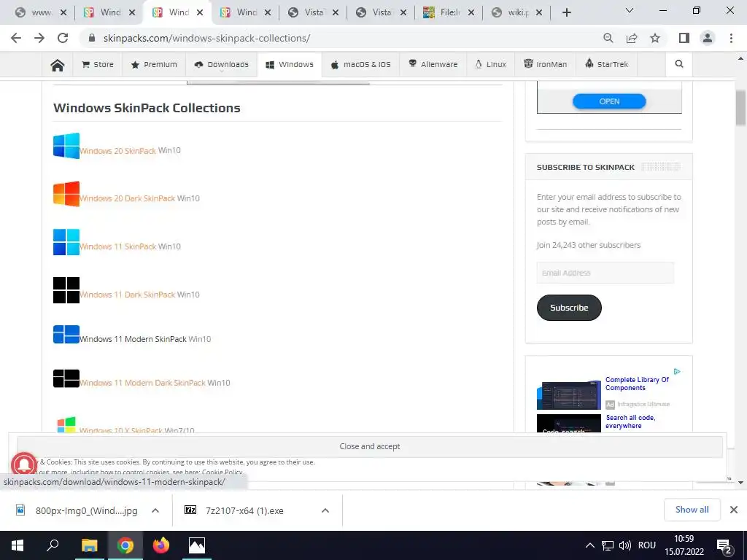Open the Downloads nav dropdown
Viewport: 747px width, 560px height.
(222, 64)
